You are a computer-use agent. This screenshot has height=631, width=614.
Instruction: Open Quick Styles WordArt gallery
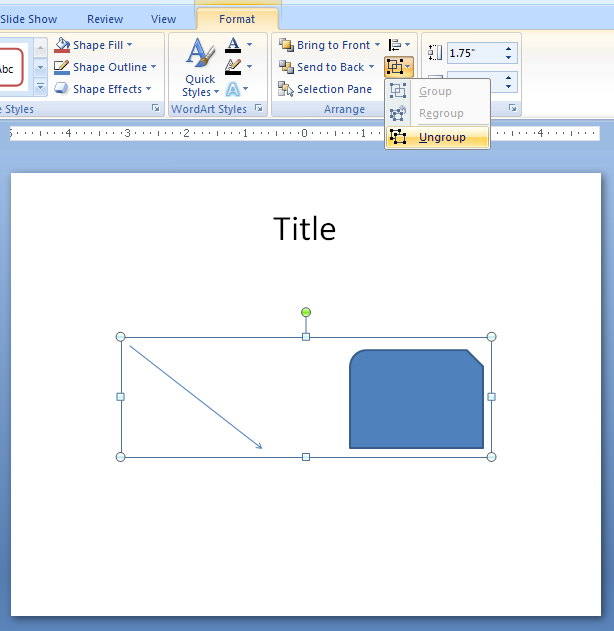click(198, 70)
